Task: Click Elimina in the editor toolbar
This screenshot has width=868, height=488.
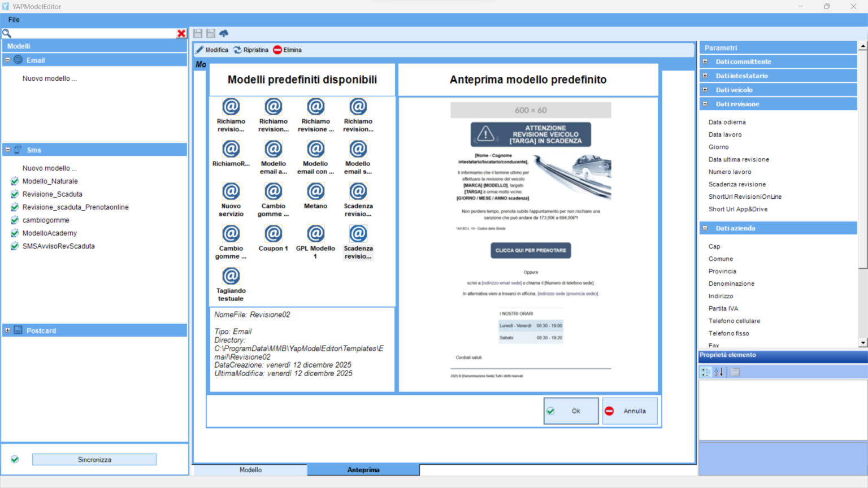Action: click(x=287, y=50)
